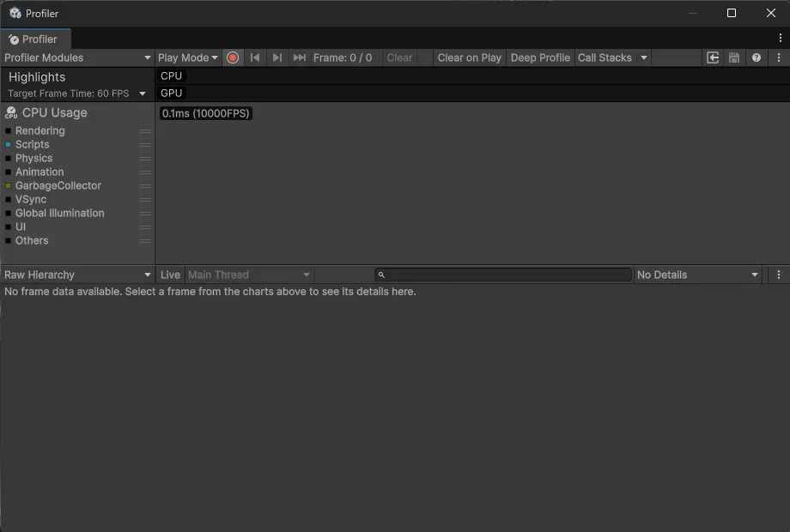Click the GarbageCollector color swatch
790x532 pixels.
coord(9,185)
